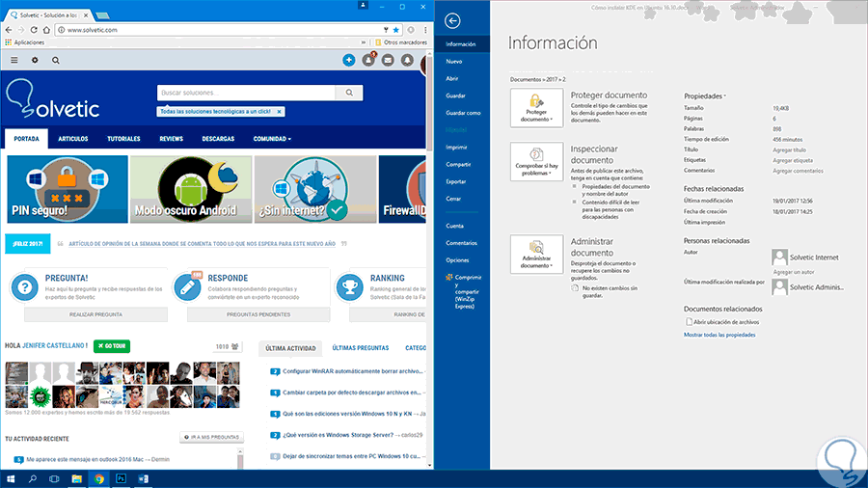Click the GO TOUR button

112,346
